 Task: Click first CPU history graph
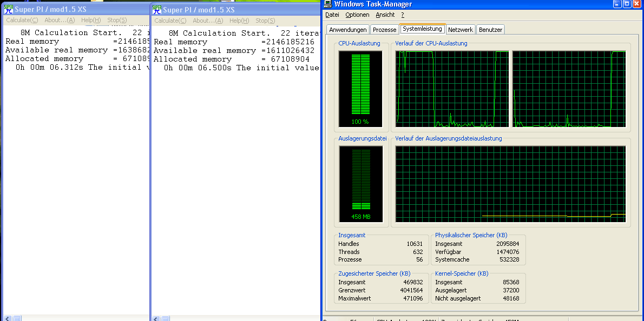tap(452, 89)
